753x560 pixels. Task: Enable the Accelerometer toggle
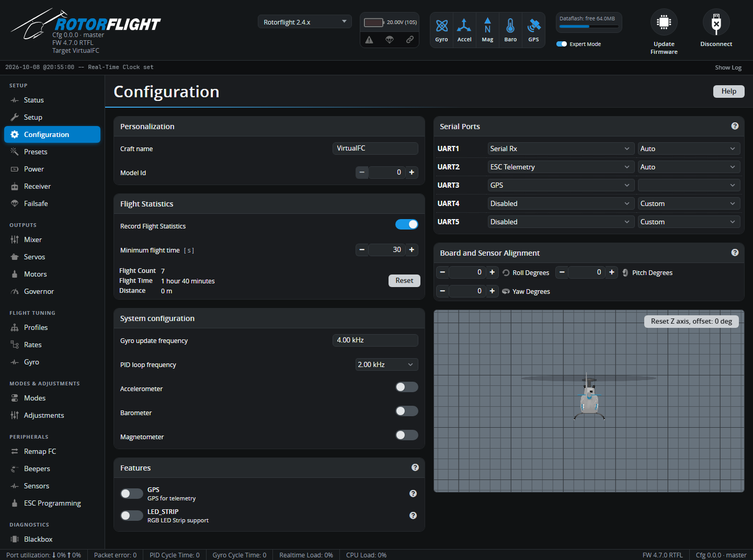[x=407, y=387]
